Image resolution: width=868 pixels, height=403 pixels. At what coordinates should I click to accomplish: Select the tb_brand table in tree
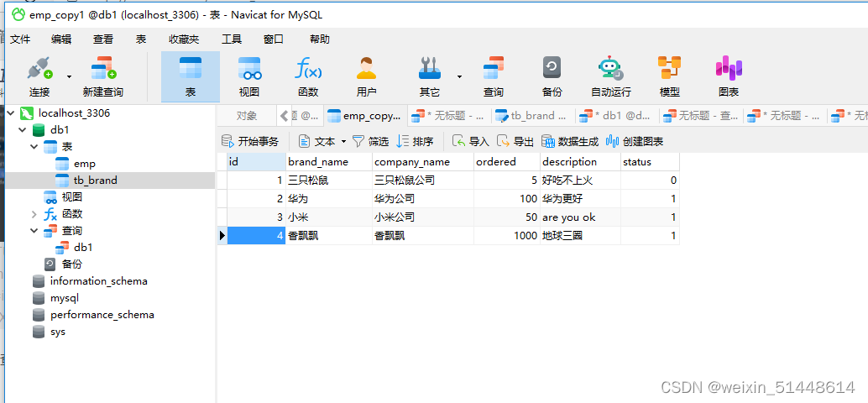pyautogui.click(x=95, y=181)
